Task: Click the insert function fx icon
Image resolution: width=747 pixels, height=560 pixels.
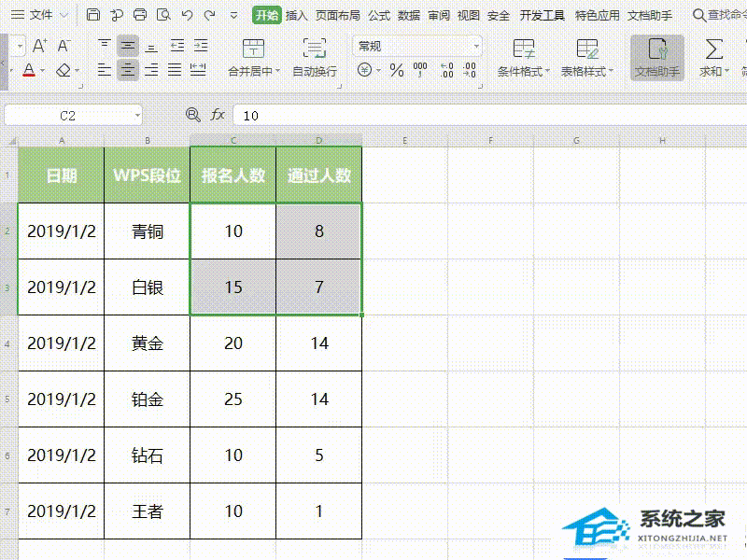Action: pos(218,115)
